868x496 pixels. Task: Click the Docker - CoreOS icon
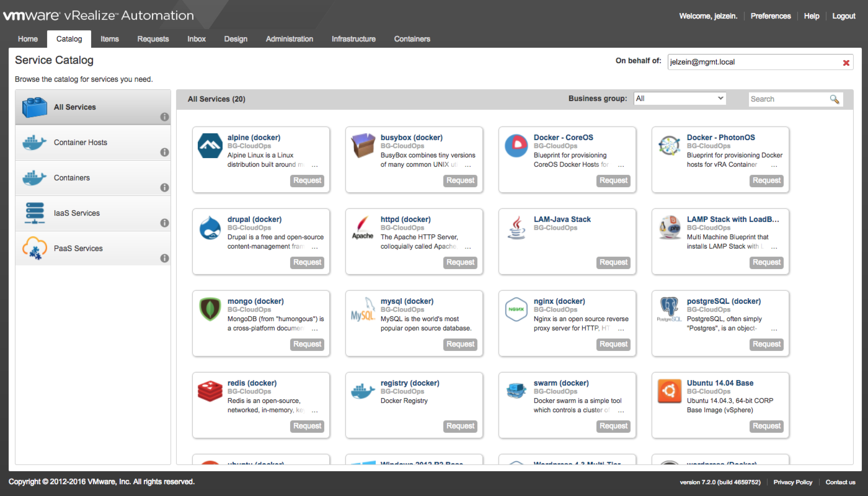516,146
